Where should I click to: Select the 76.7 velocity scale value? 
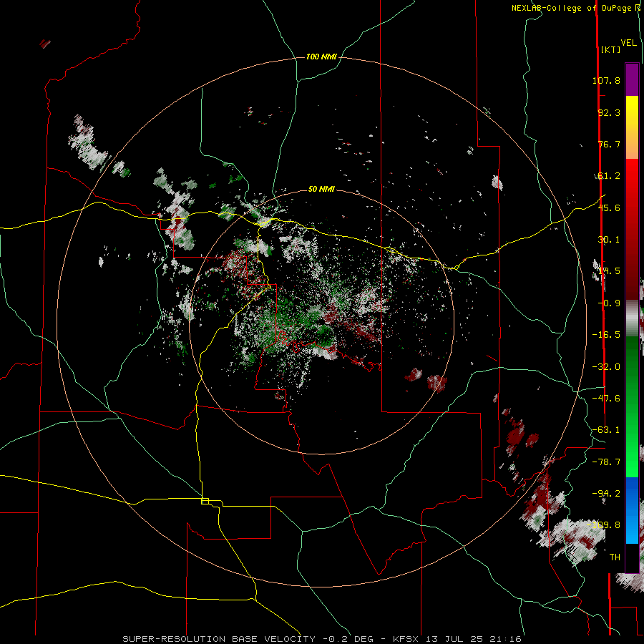click(609, 144)
